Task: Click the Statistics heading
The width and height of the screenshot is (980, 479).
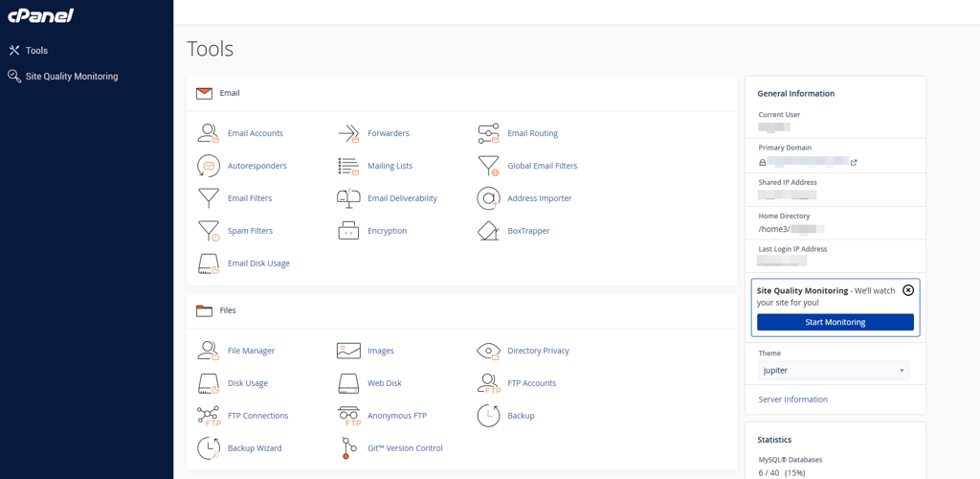Action: (775, 441)
